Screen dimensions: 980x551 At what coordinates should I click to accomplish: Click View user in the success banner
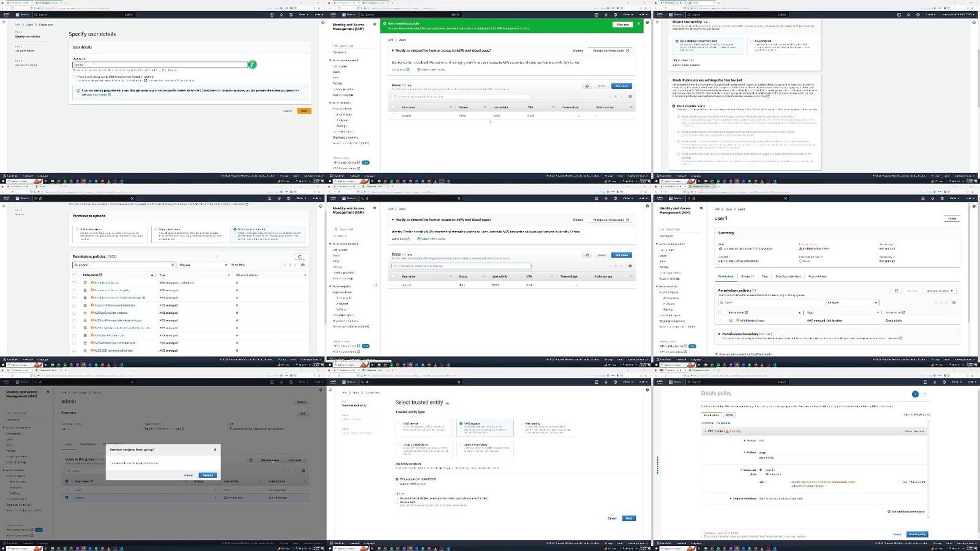(622, 25)
